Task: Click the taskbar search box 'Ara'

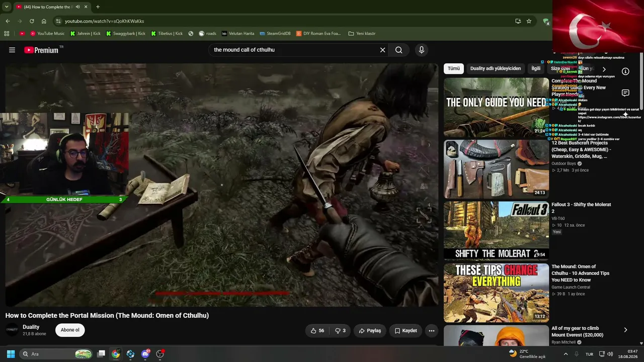Action: [x=57, y=354]
